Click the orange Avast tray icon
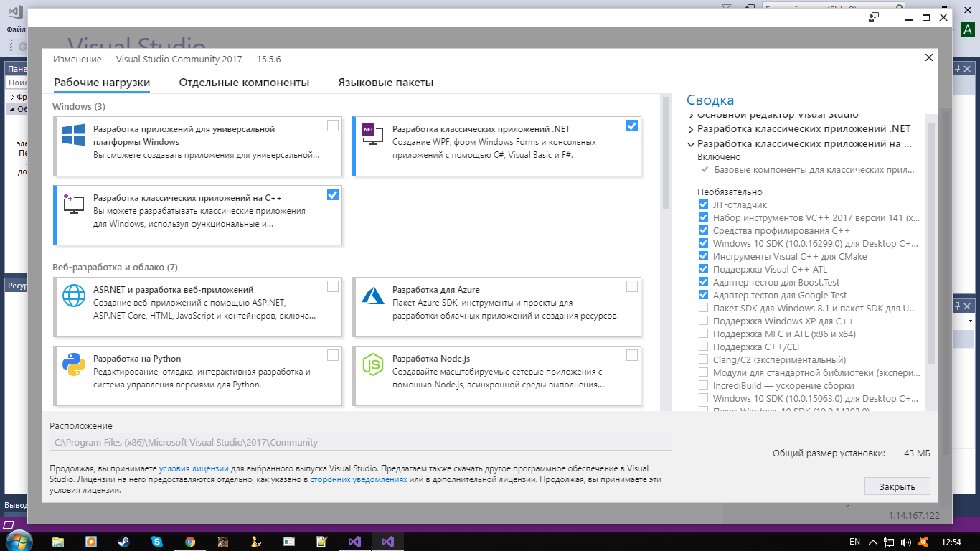980x551 pixels. pyautogui.click(x=923, y=542)
